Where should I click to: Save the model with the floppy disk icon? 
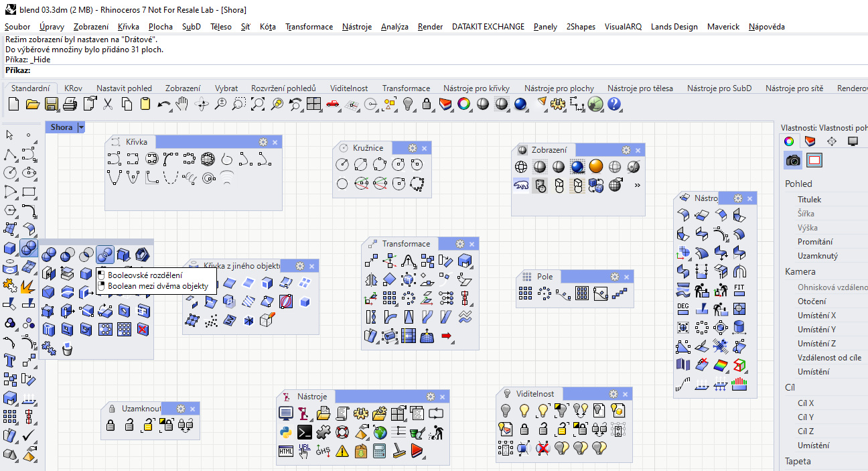click(52, 104)
